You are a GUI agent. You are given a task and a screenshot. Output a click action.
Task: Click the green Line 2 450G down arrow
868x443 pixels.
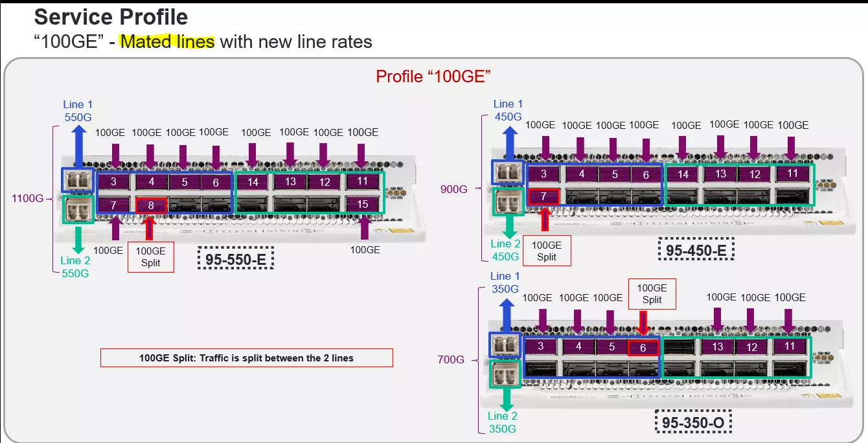[x=508, y=226]
